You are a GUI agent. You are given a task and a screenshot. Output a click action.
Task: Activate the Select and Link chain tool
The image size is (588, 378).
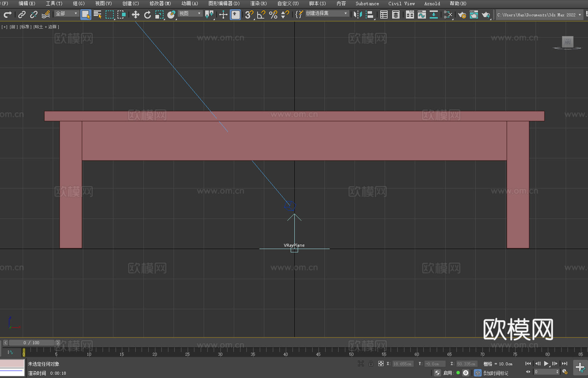point(22,14)
